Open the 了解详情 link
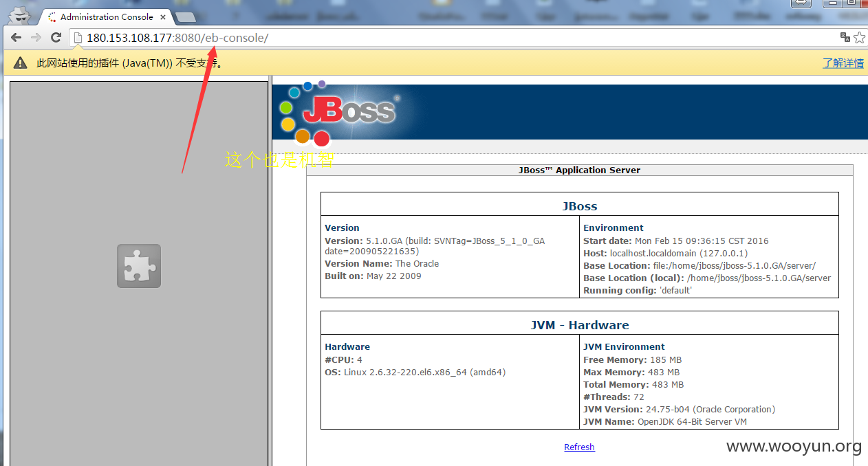868x466 pixels. point(843,63)
